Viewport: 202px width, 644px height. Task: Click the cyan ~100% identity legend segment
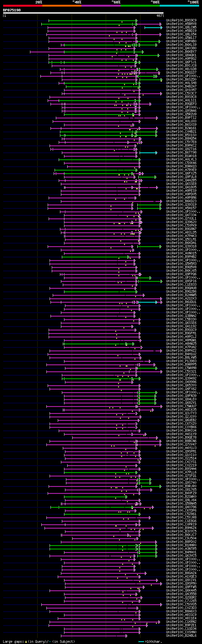179,6
